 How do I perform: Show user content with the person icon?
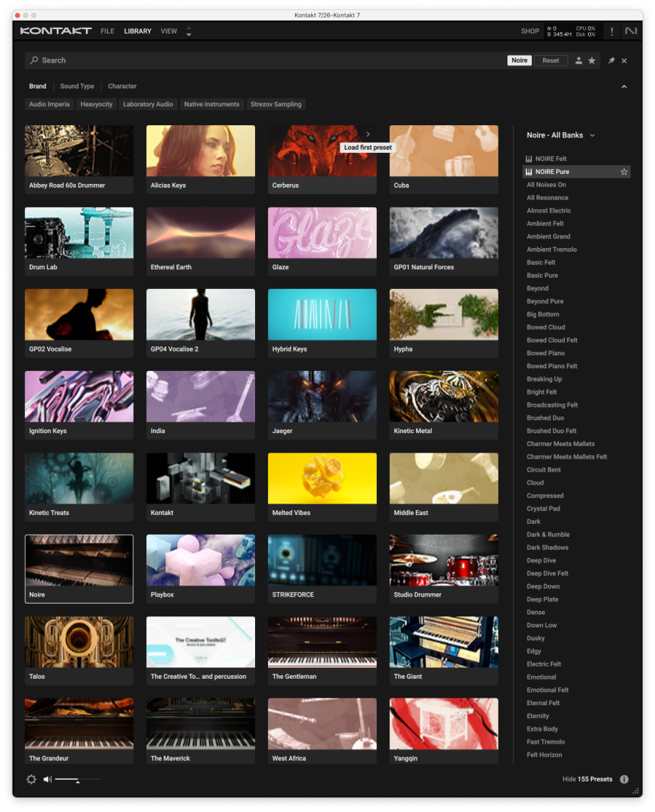point(579,60)
